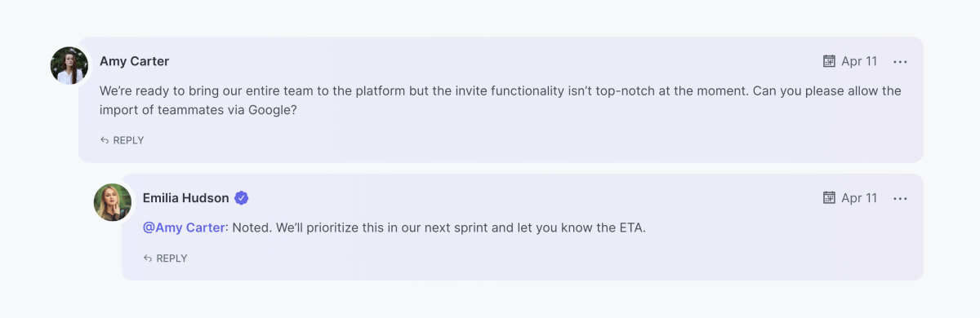Open Emilia Hudson's profile picture

(x=113, y=202)
